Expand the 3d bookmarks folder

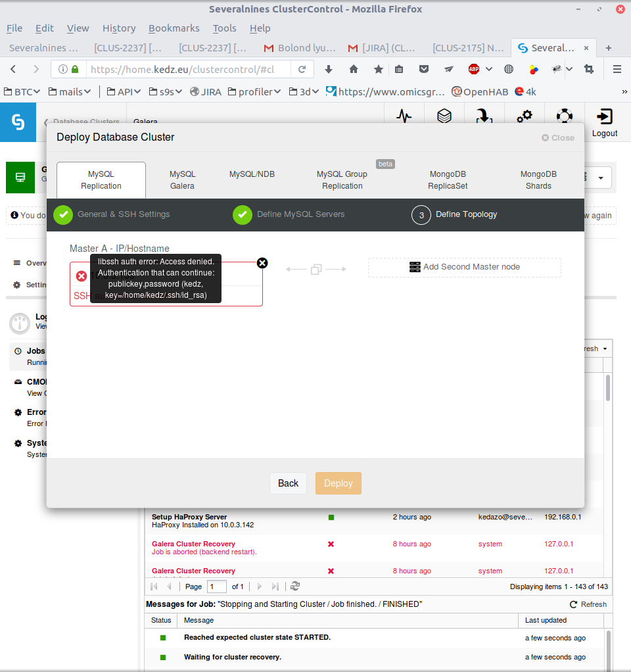(304, 91)
